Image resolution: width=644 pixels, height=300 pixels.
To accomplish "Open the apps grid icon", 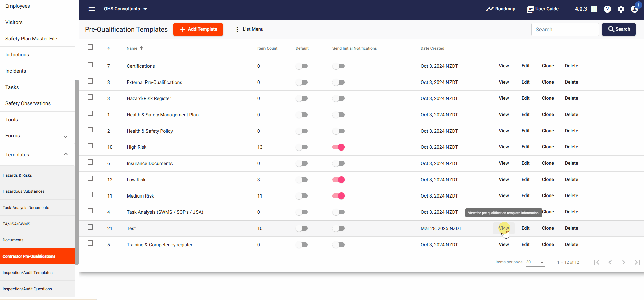I will (x=594, y=9).
